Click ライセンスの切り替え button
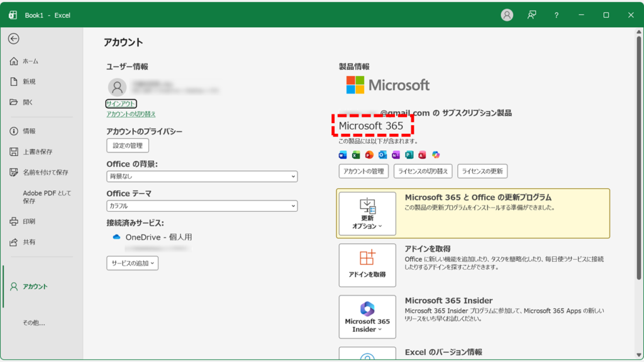 423,171
